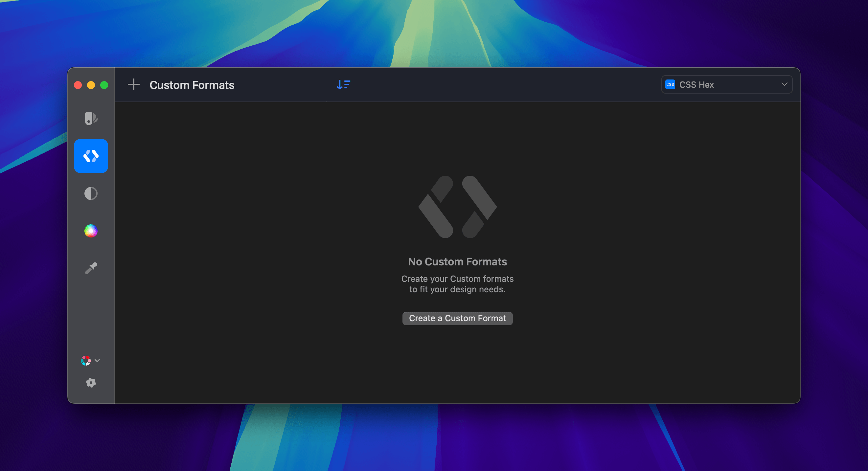This screenshot has width=868, height=471.
Task: Click the multicolor ring icon in sidebar
Action: coord(86,361)
